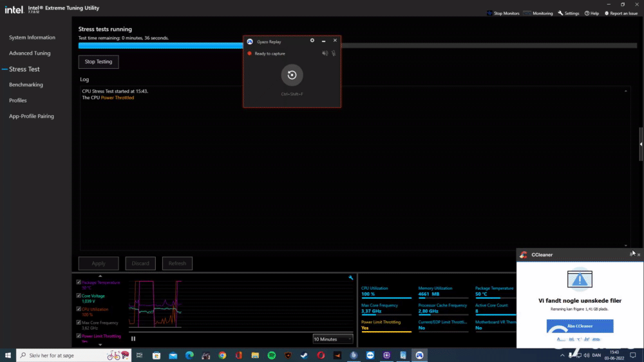The image size is (644, 362).
Task: Open Mail app from taskbar
Action: (173, 355)
